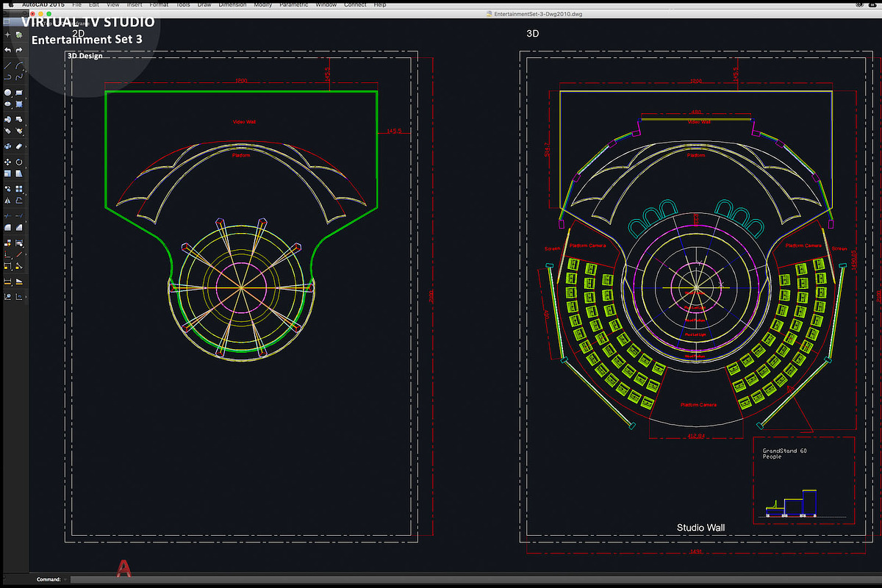Select the Stretch tool
Screen dimensions: 882x588
point(19,173)
